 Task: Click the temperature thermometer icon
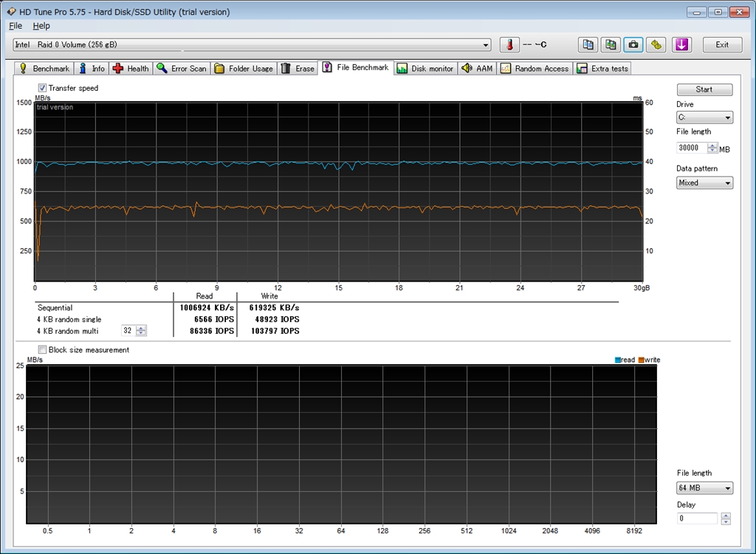[x=509, y=44]
